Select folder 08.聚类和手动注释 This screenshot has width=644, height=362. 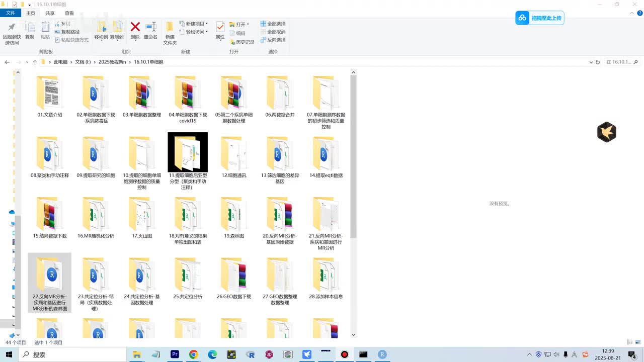click(x=49, y=157)
